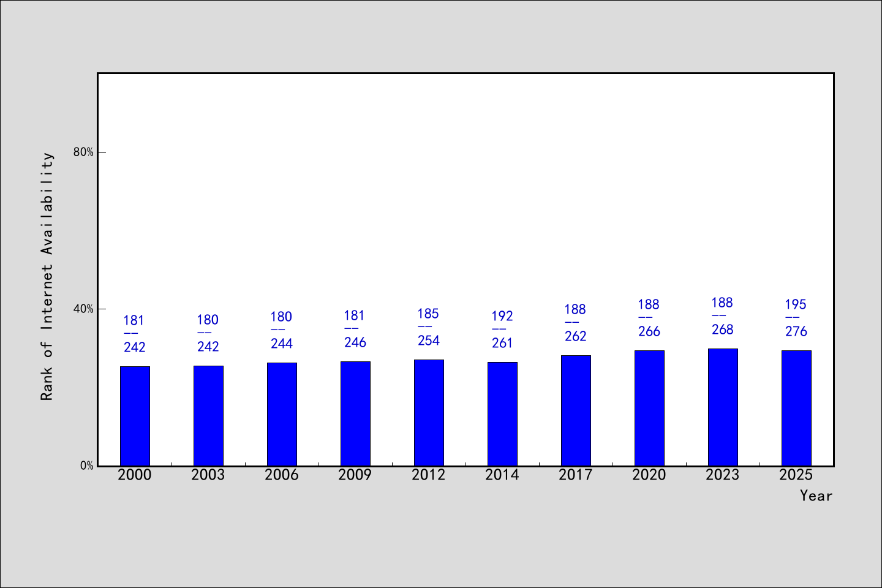Click the value 244 above 2006
This screenshot has height=588, width=882.
(x=282, y=344)
